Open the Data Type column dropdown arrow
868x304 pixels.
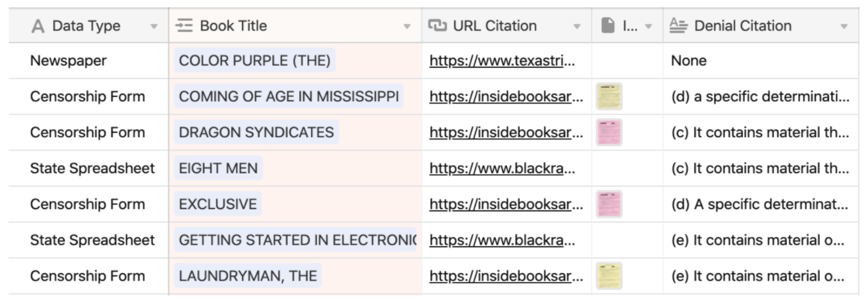[154, 27]
